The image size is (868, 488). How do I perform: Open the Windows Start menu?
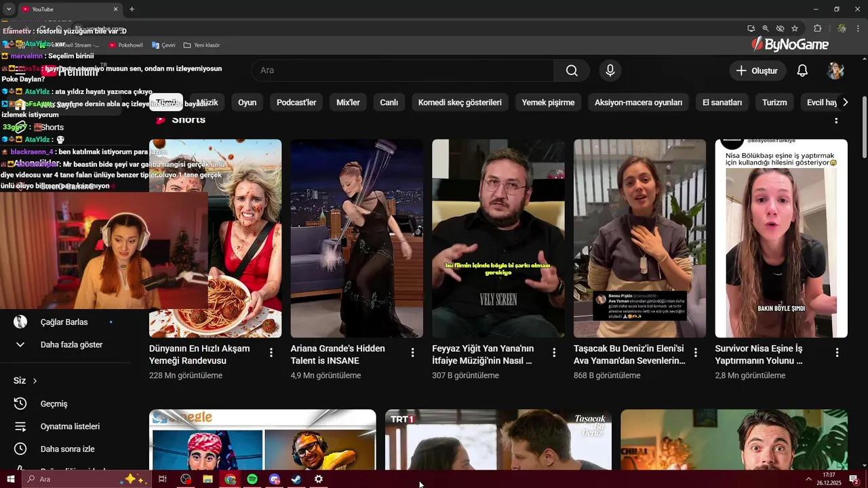point(10,479)
